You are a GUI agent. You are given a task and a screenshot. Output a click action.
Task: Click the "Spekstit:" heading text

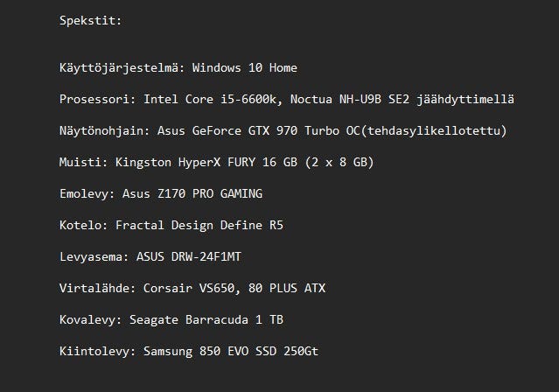91,19
